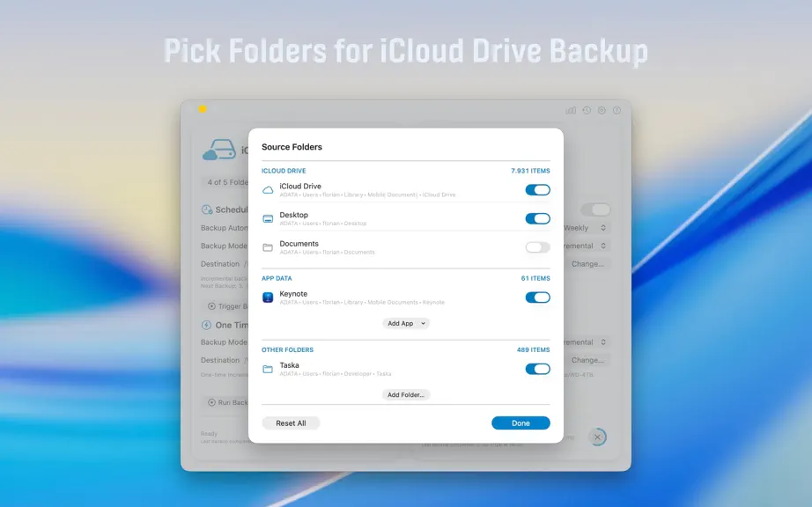Screen dimensions: 812x507
Task: Turn off the Keynote app data switch
Action: click(x=537, y=298)
